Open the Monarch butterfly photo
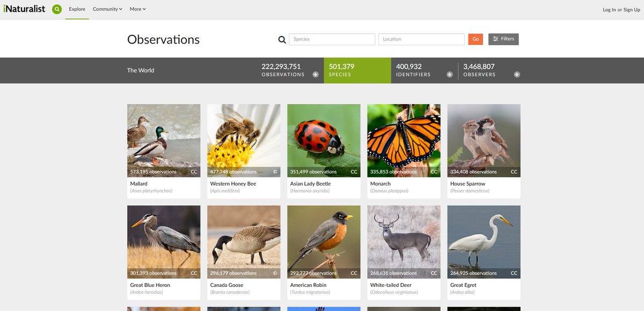The height and width of the screenshot is (311, 644). tap(404, 140)
